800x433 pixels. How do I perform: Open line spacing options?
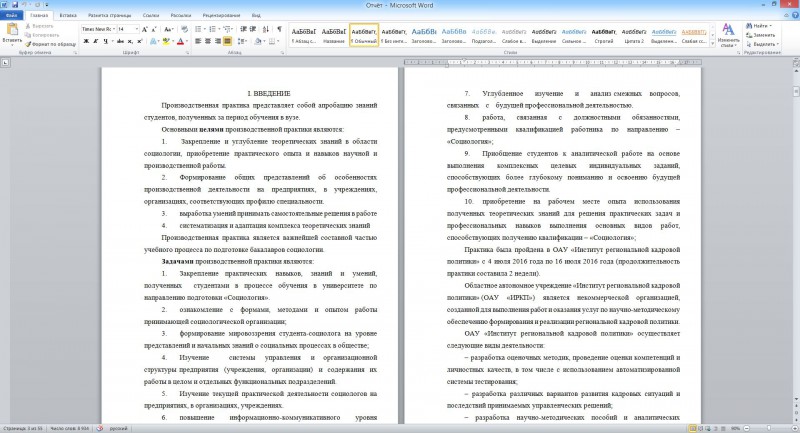point(242,41)
